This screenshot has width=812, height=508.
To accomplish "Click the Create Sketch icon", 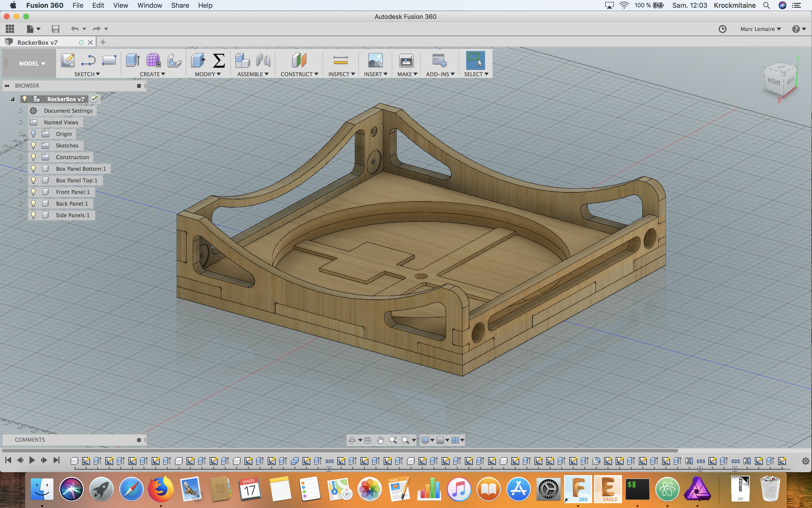I will [x=68, y=60].
